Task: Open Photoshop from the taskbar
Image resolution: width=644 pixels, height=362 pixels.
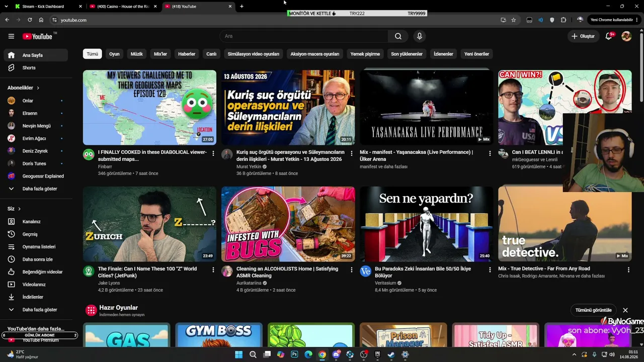Action: click(294, 354)
